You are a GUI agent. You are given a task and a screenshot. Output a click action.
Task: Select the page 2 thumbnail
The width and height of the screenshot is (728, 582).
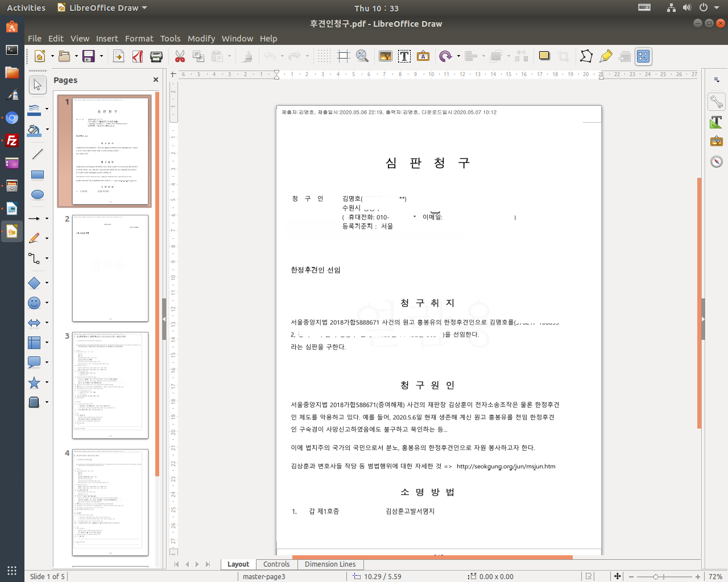110,268
